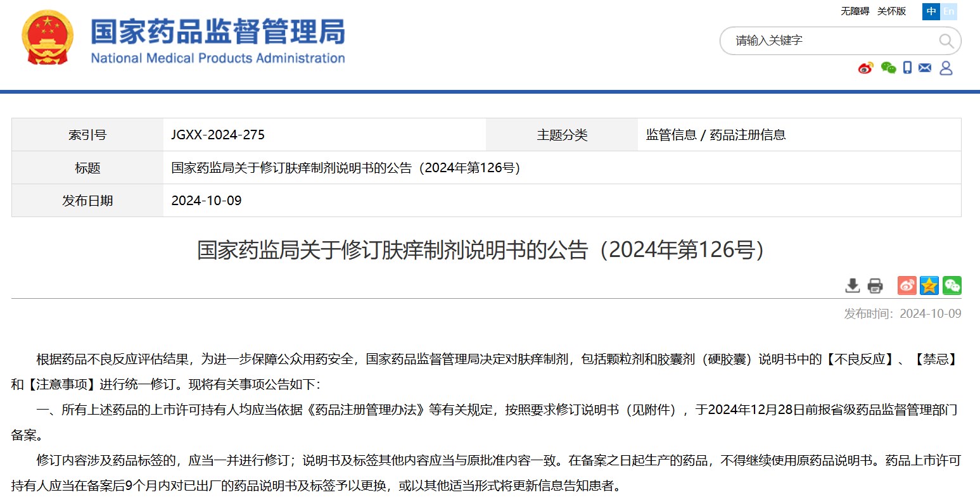This screenshot has width=980, height=502.
Task: Click index number JGXX-2024-275
Action: [218, 135]
